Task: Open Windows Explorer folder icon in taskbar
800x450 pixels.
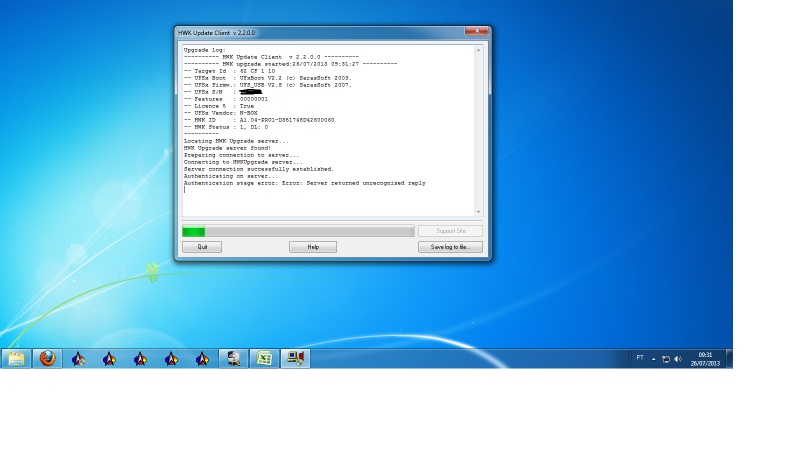Action: pos(16,359)
